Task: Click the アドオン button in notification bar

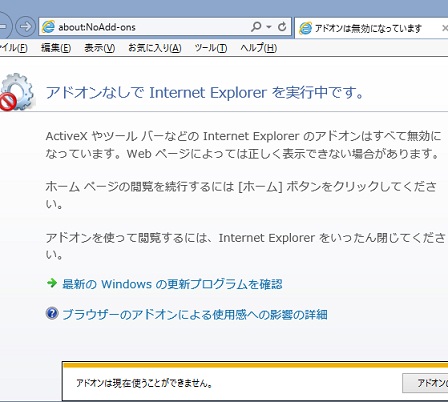Action: 425,383
